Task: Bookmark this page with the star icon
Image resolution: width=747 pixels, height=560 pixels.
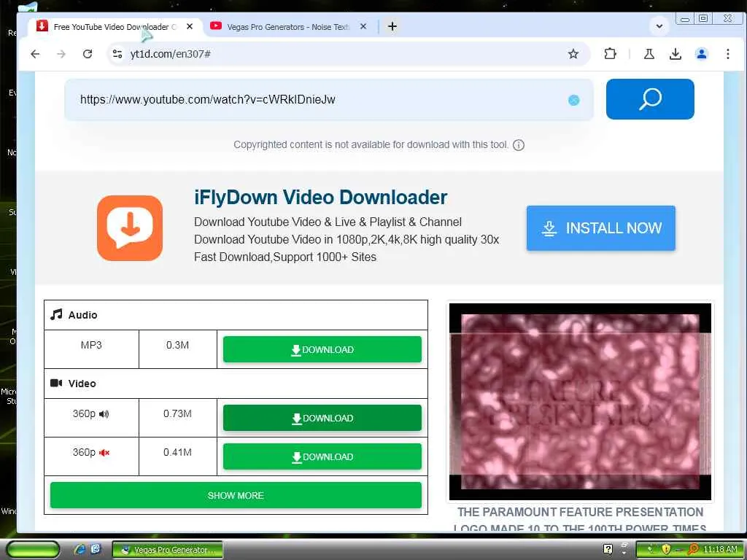Action: coord(573,54)
